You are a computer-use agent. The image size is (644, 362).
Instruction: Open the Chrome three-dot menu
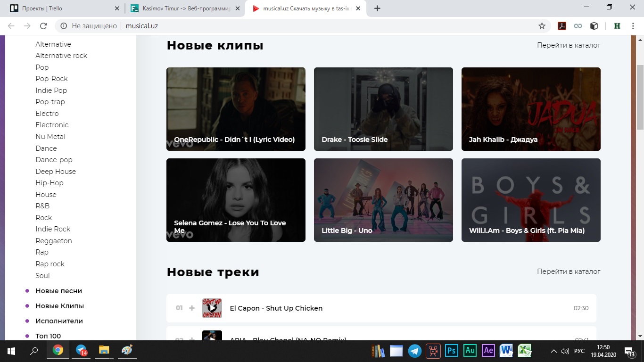(x=634, y=26)
